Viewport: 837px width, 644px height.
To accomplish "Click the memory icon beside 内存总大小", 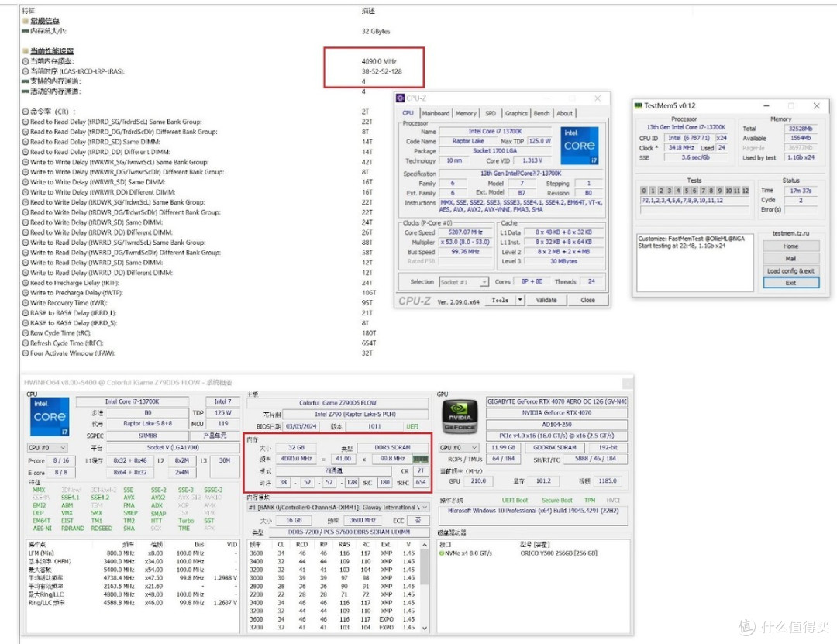I will point(25,31).
